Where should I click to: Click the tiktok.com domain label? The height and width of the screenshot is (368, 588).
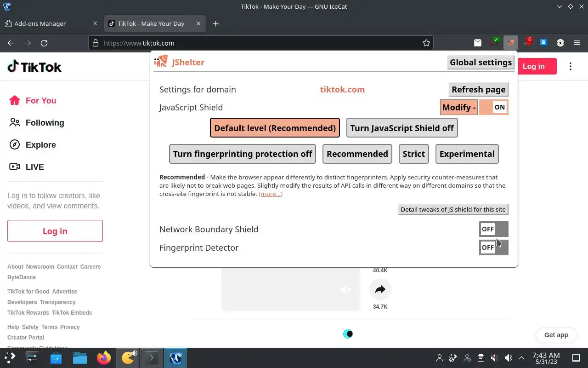click(x=342, y=89)
